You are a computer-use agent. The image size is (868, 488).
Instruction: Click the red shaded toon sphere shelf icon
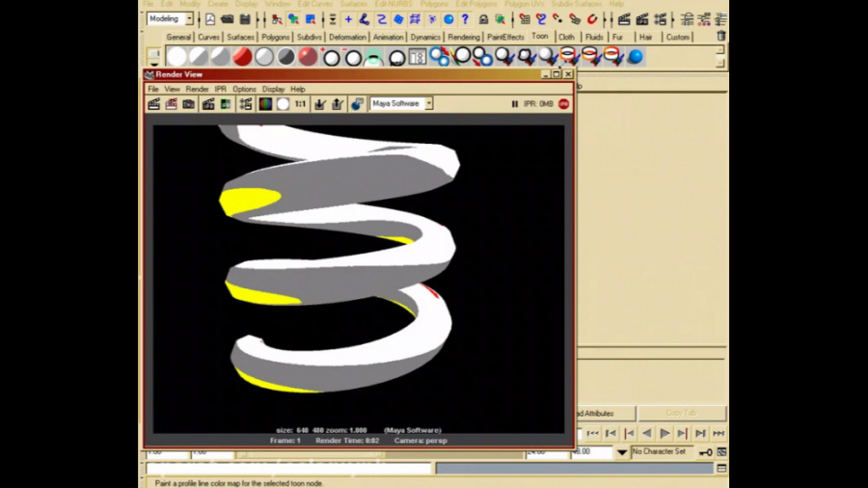(x=242, y=57)
